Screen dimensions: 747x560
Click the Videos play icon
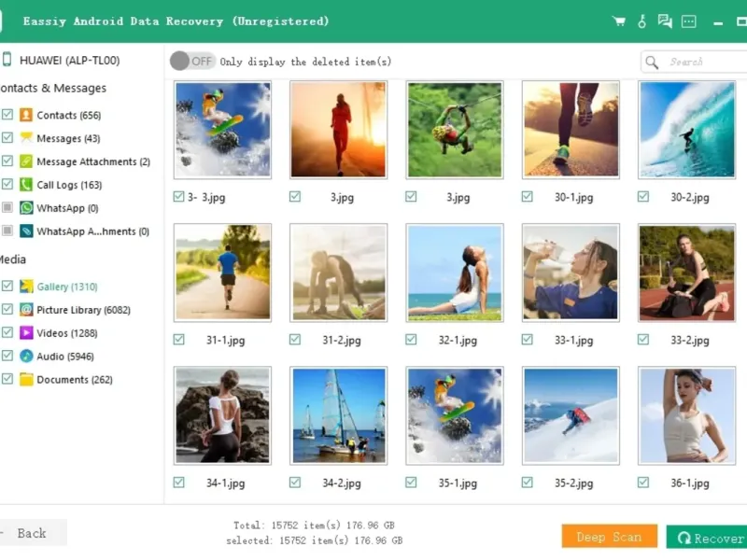[26, 332]
